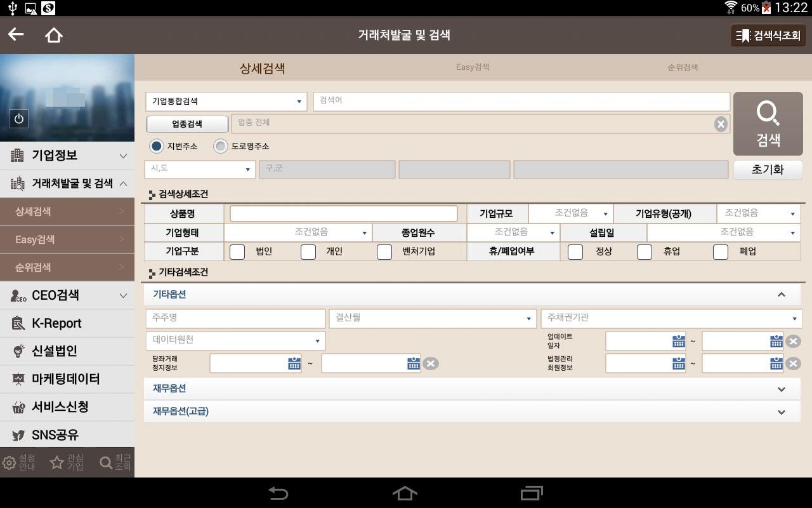Open 검색식조회 saved search list
This screenshot has width=812, height=508.
[x=768, y=36]
